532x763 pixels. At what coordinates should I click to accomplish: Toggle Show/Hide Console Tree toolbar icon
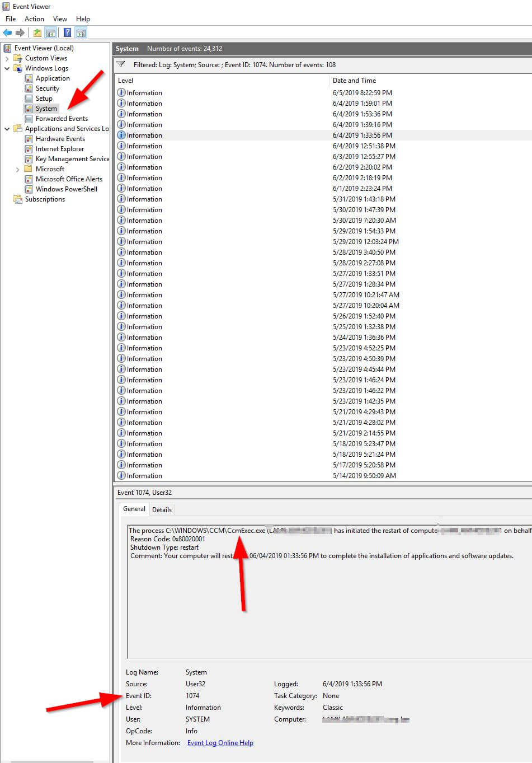[x=51, y=33]
